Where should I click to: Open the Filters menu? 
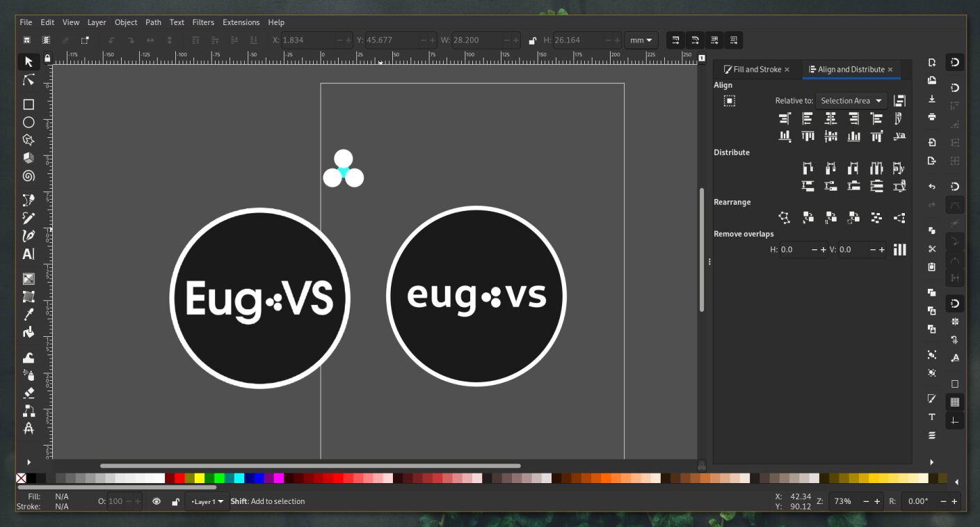[x=203, y=22]
